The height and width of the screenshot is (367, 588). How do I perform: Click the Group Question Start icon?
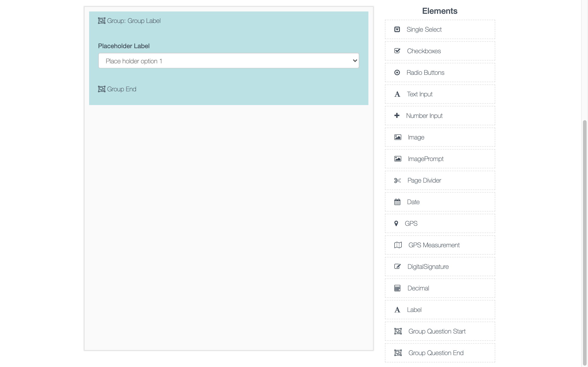click(x=398, y=331)
